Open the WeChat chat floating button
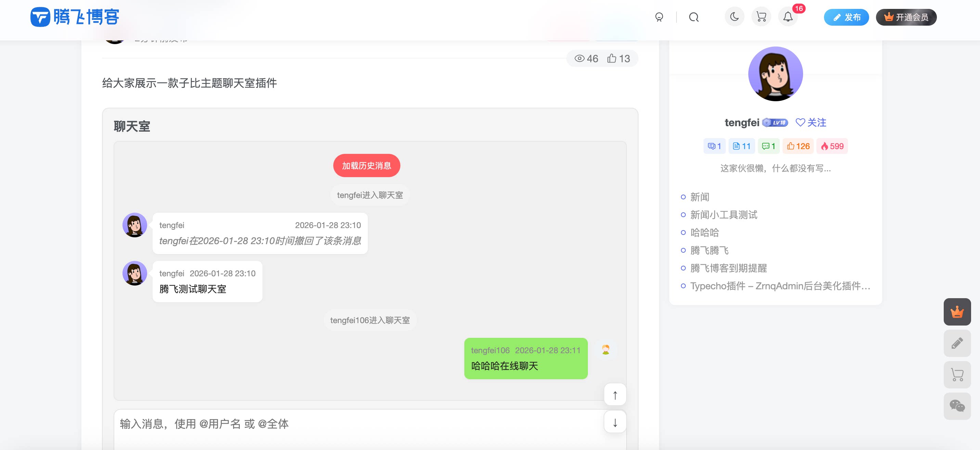 coord(957,406)
